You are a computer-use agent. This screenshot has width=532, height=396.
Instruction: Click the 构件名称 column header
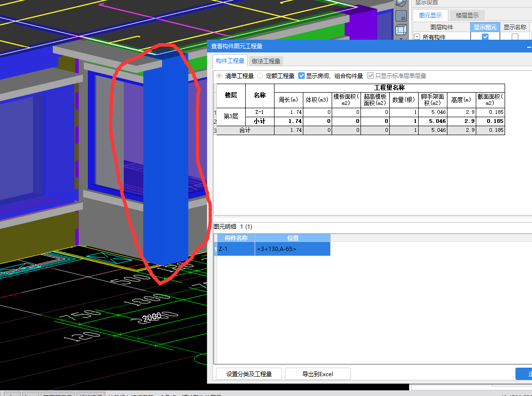click(236, 238)
